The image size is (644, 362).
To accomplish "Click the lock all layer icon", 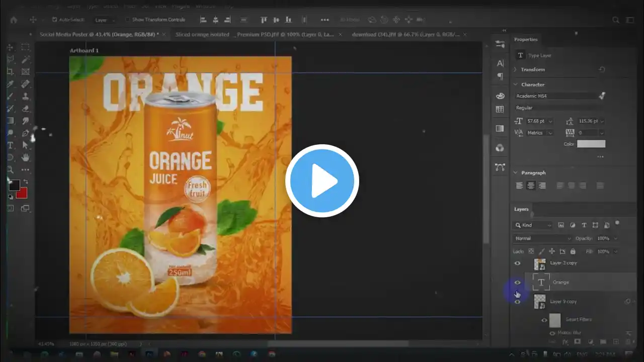I will coord(573,251).
